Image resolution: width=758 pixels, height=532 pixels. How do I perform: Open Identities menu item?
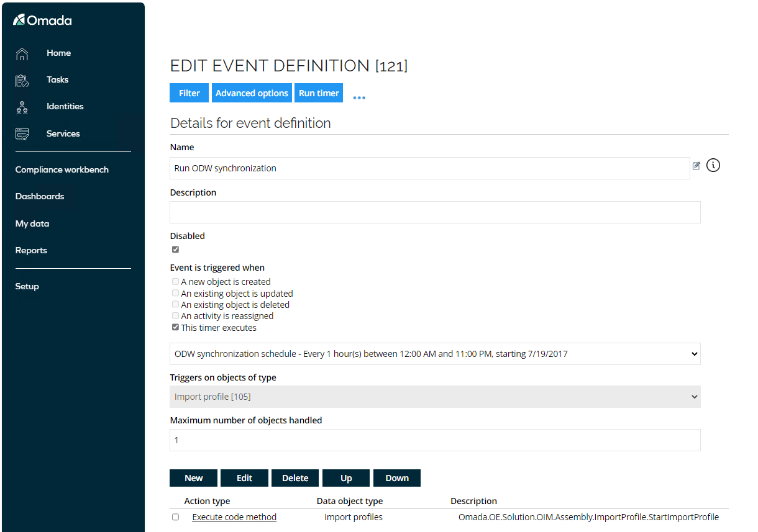(x=65, y=106)
